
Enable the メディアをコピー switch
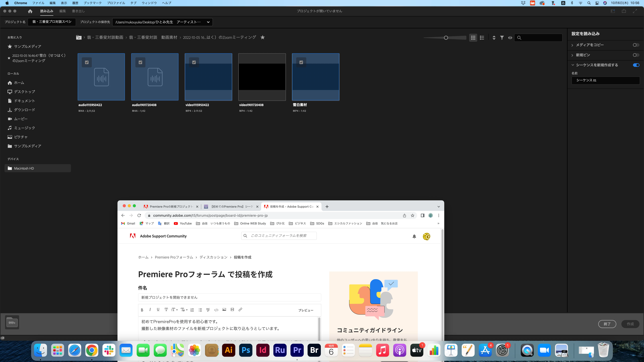pos(636,45)
